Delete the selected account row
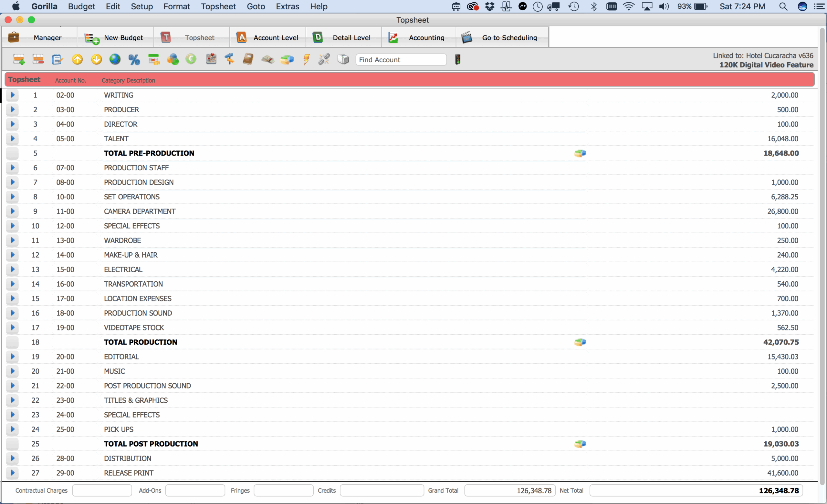Screen dimensions: 827x504 coord(38,59)
